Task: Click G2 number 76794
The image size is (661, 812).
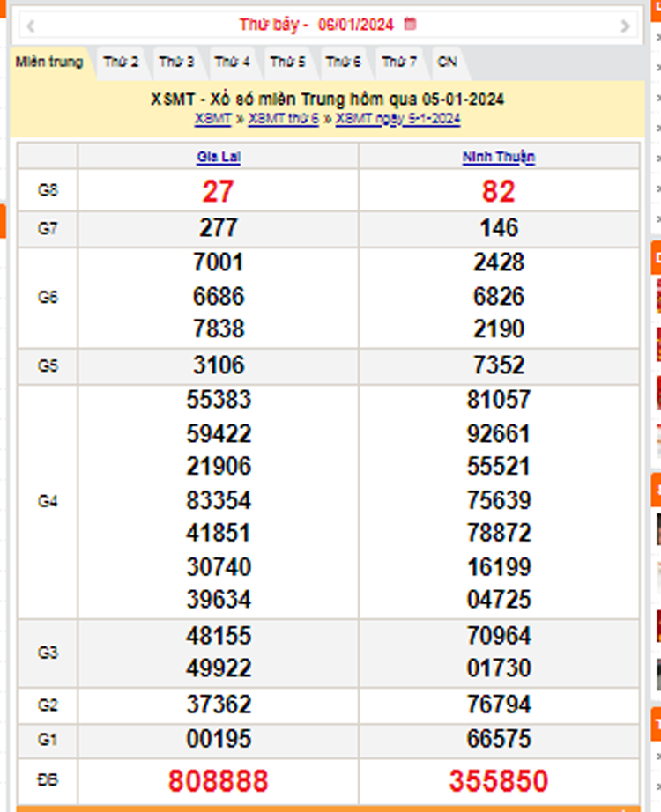Action: click(499, 705)
